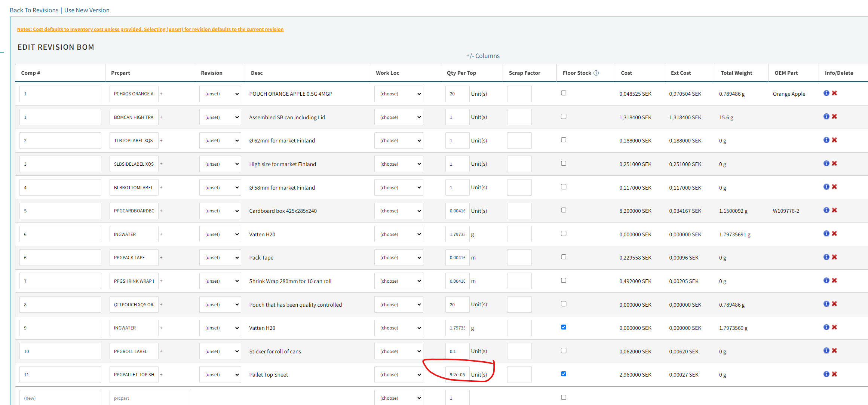
Task: Enable Floor Stock for Assembled SB can row
Action: [564, 116]
